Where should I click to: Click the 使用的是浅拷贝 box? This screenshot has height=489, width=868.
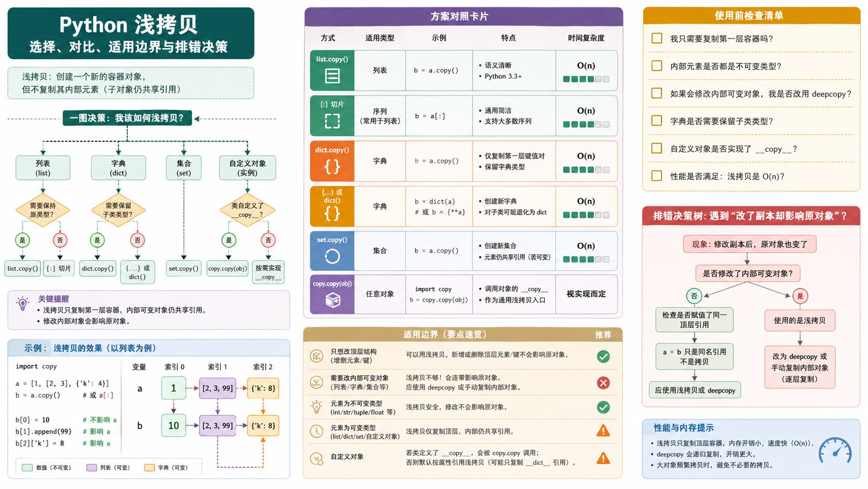(x=799, y=321)
